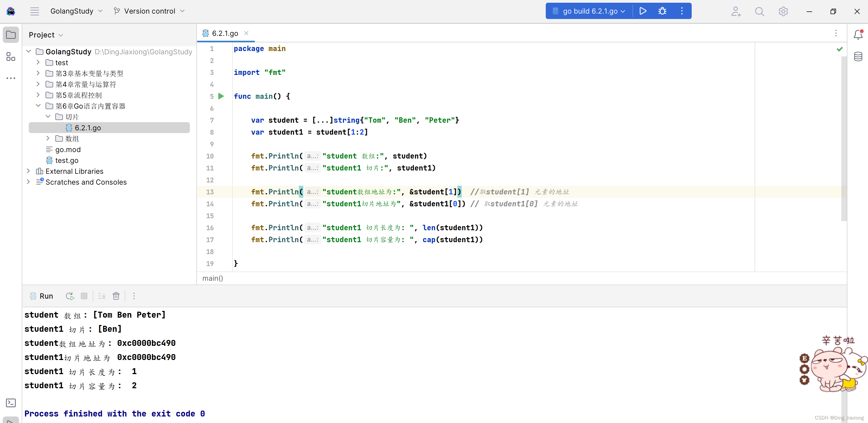Toggle the Project tool window folder icon

[x=11, y=34]
